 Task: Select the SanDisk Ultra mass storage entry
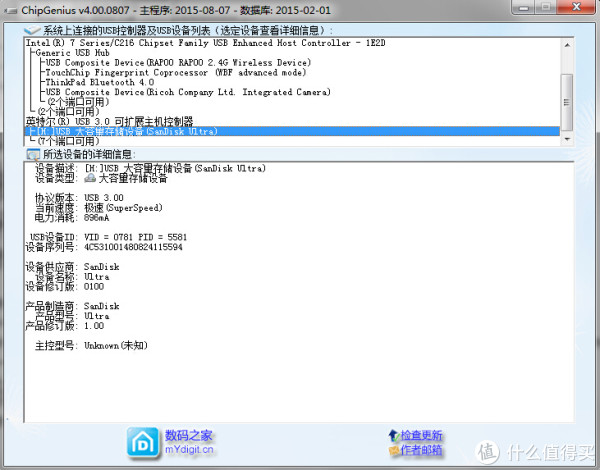[x=292, y=131]
